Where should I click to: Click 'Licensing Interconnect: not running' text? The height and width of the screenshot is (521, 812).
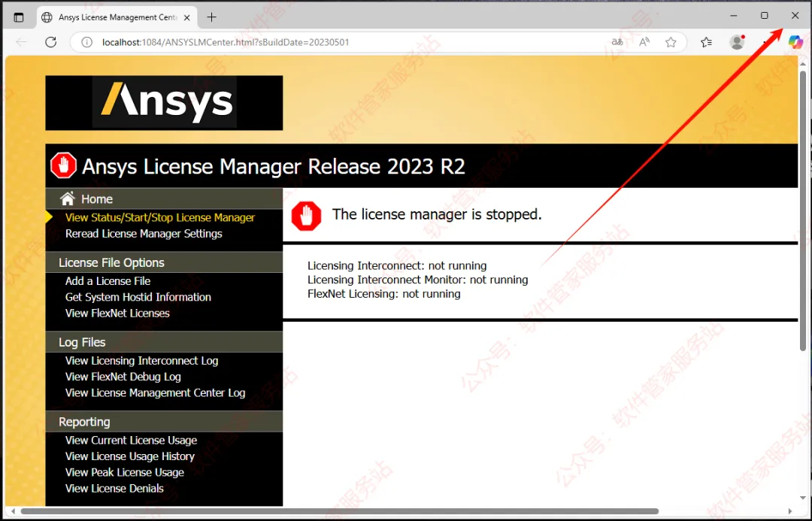[397, 265]
